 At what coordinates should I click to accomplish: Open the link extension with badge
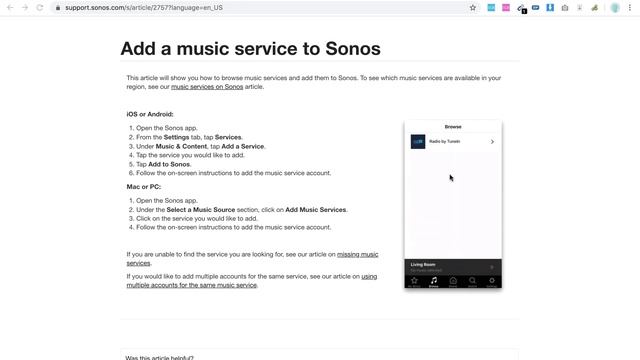521,8
